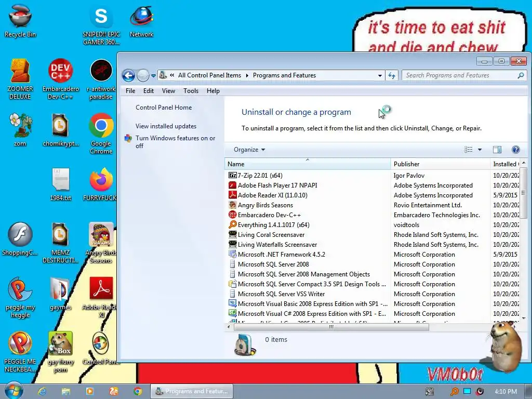Open the Firefox FURRYFUCK desktop shortcut
The image size is (532, 399).
click(100, 184)
